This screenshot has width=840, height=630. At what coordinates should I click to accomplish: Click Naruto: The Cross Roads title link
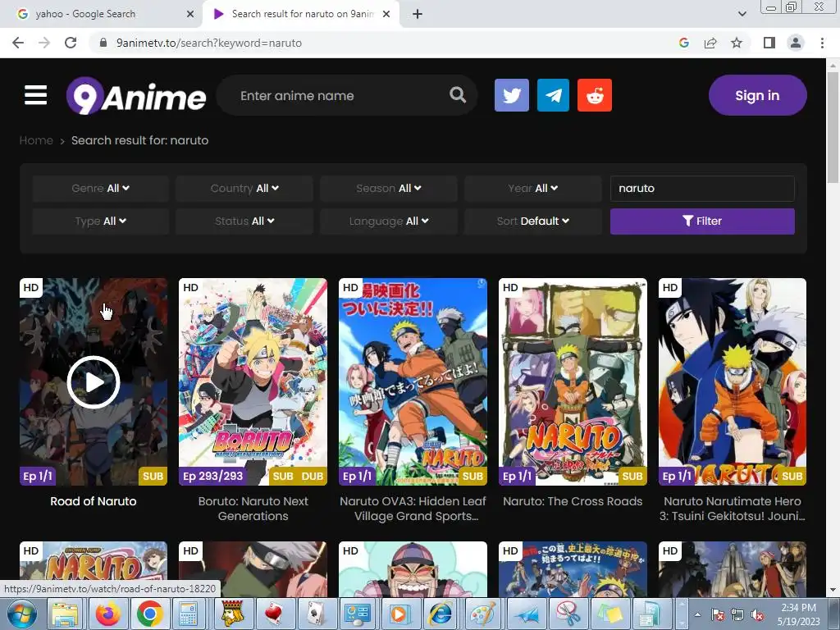[573, 501]
